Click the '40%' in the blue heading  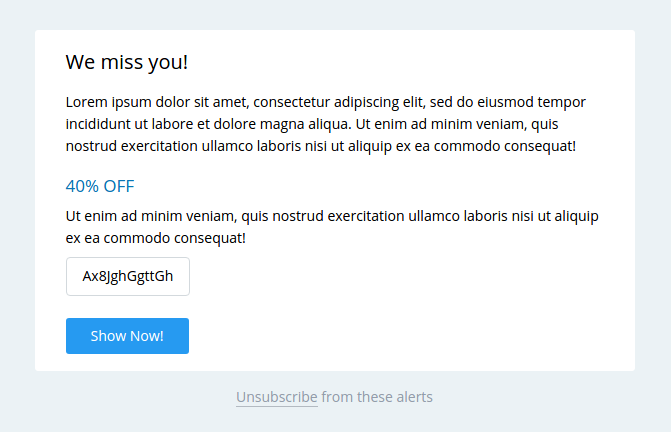[x=82, y=186]
